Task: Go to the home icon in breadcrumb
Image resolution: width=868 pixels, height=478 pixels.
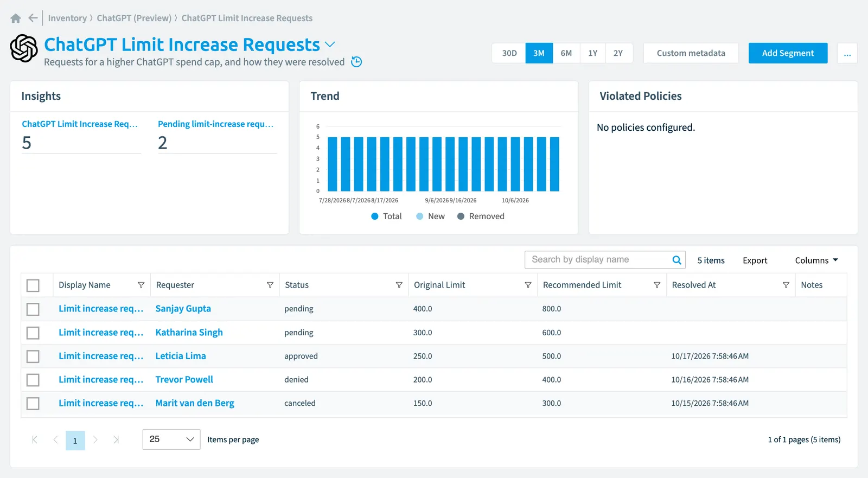Action: click(16, 18)
